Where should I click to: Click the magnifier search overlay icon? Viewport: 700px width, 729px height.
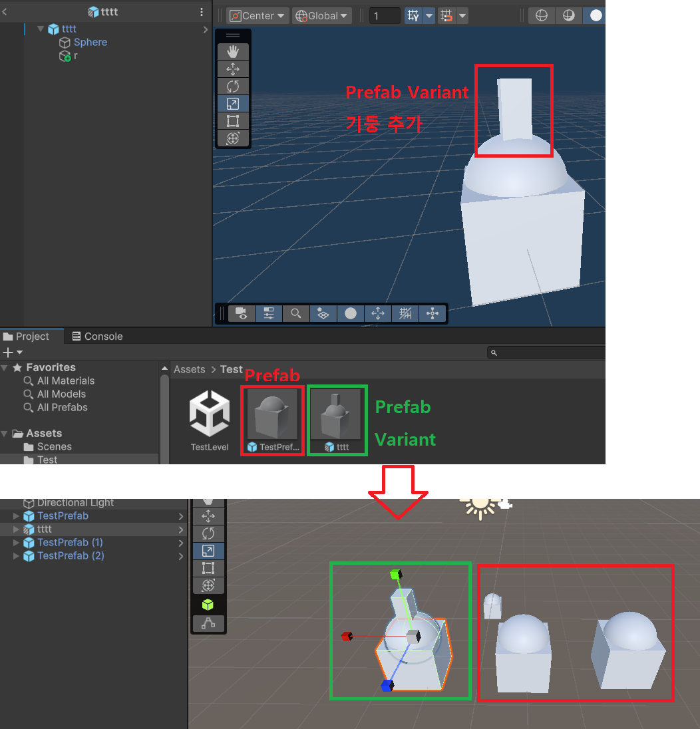pyautogui.click(x=296, y=314)
